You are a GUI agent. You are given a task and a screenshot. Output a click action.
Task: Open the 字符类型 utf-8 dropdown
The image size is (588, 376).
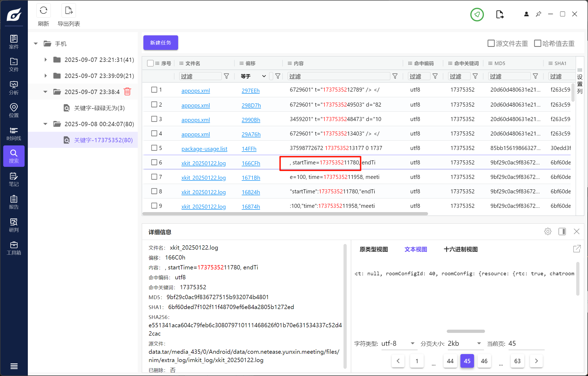coord(398,343)
